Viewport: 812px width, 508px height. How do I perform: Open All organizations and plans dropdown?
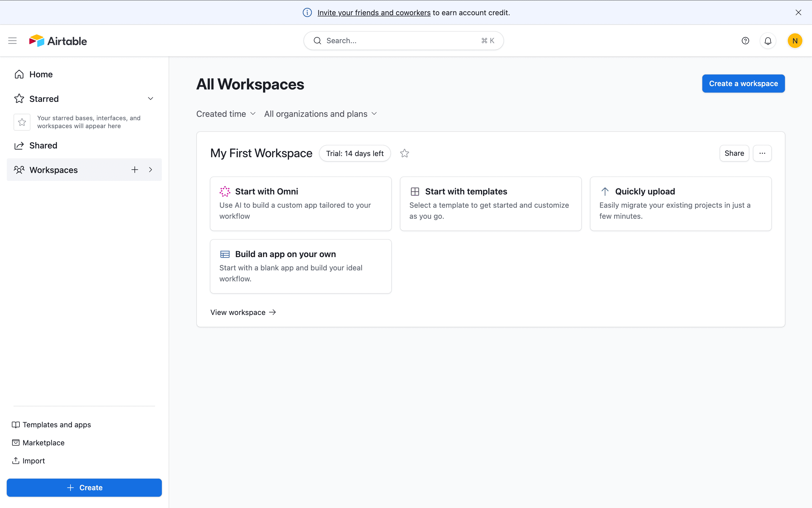(321, 114)
